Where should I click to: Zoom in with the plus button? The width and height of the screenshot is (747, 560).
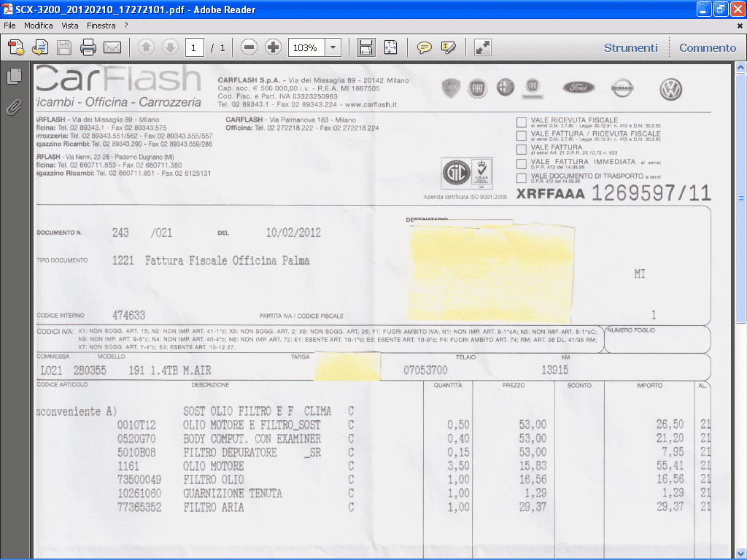(273, 48)
